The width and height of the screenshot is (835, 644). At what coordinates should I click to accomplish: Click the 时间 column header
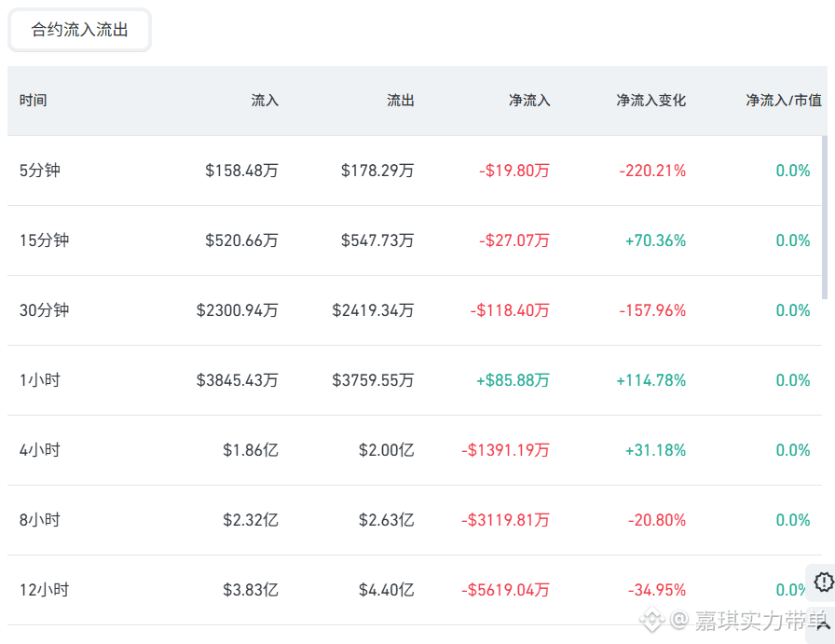tap(33, 100)
